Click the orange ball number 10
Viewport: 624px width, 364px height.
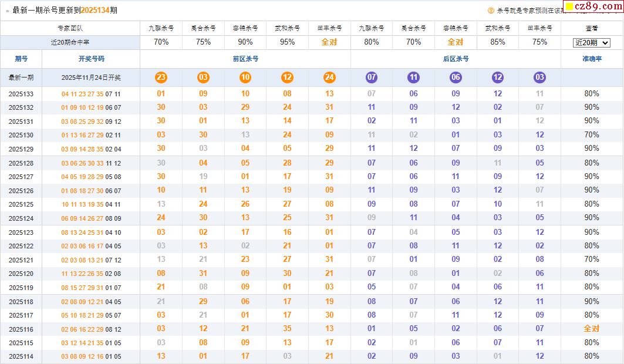245,77
